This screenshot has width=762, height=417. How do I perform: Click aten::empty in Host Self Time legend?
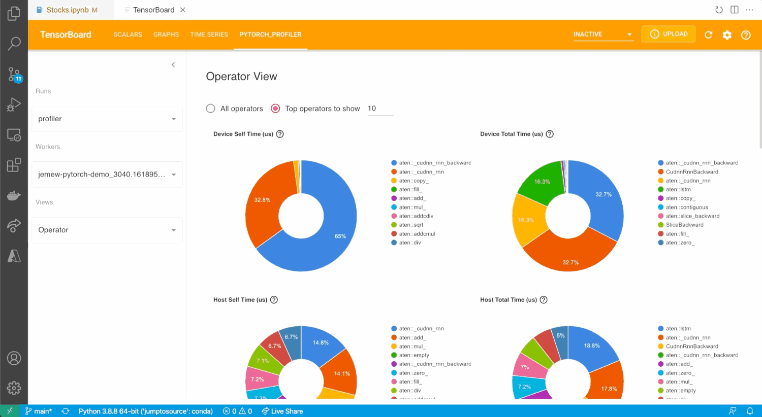point(414,355)
